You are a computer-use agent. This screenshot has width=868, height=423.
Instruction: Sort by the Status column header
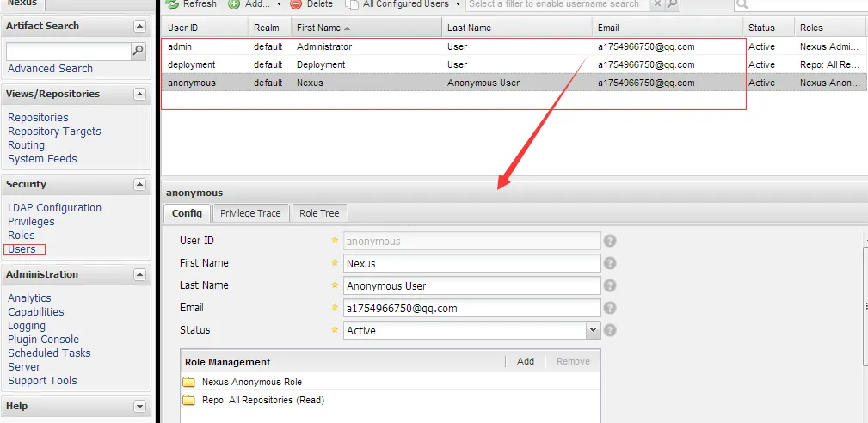pyautogui.click(x=768, y=28)
